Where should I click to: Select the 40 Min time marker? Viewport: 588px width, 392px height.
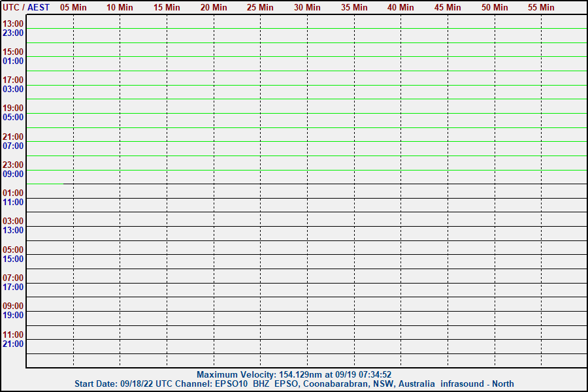coord(400,7)
